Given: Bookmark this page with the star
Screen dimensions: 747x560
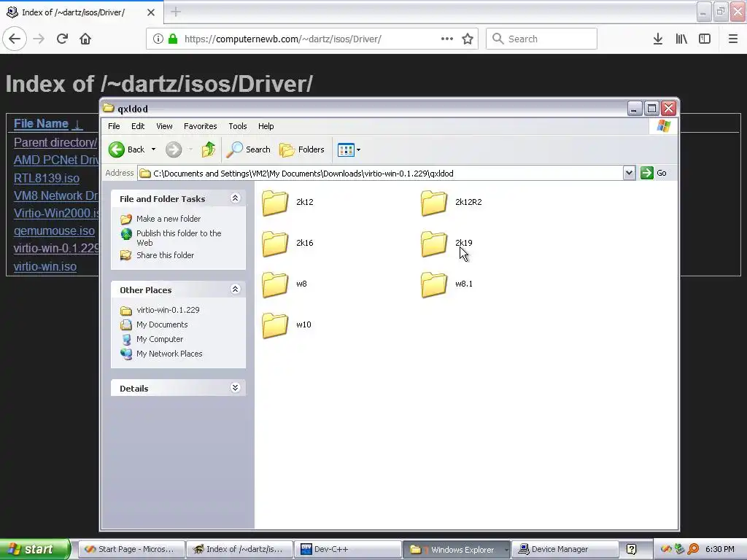Looking at the screenshot, I should tap(468, 39).
